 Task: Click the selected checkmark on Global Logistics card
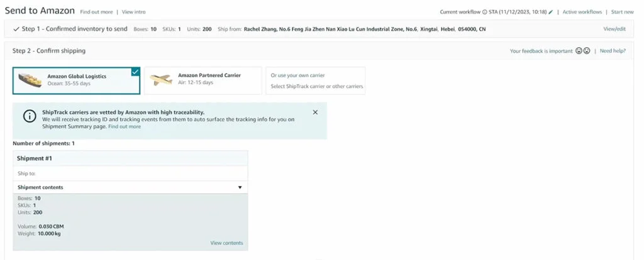[x=135, y=72]
